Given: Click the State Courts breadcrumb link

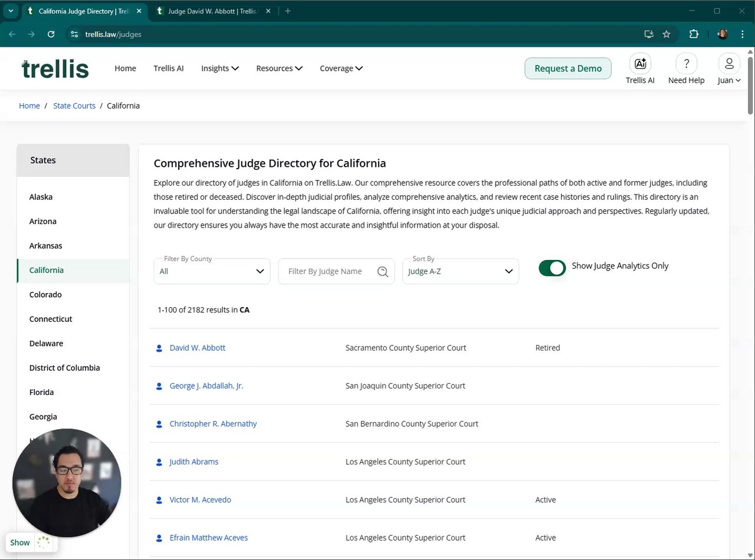Looking at the screenshot, I should click(x=74, y=106).
